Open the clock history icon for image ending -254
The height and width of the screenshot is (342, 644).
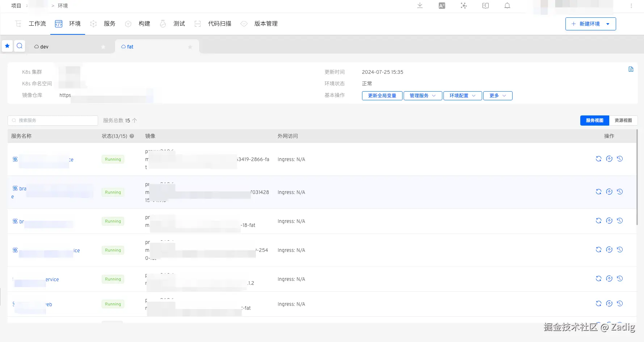coord(620,250)
